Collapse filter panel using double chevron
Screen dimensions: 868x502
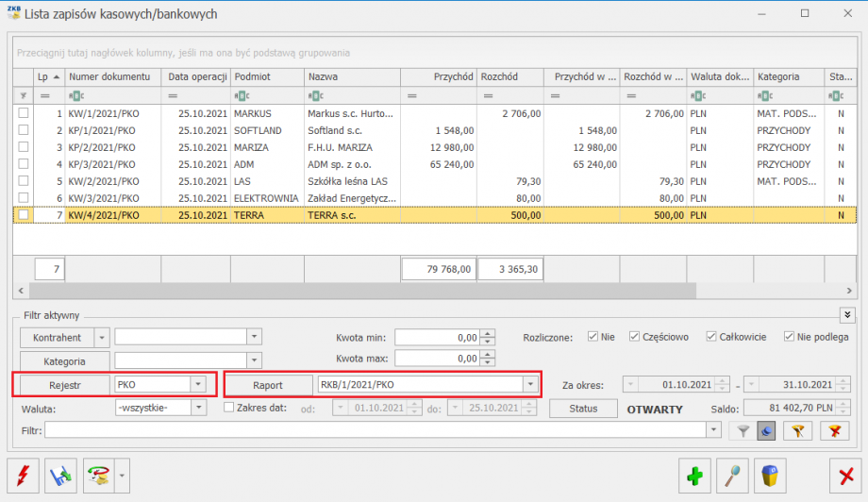pos(847,315)
